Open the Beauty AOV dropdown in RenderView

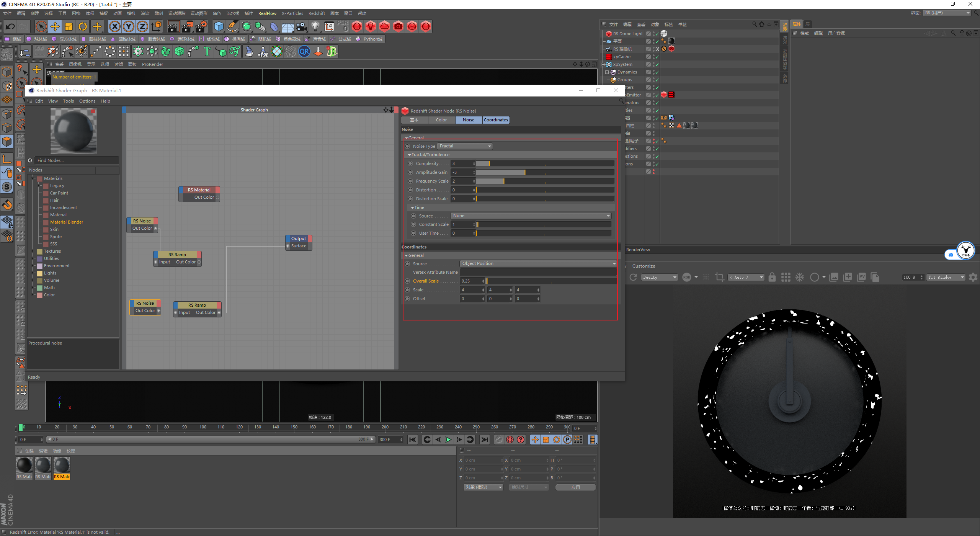click(660, 277)
